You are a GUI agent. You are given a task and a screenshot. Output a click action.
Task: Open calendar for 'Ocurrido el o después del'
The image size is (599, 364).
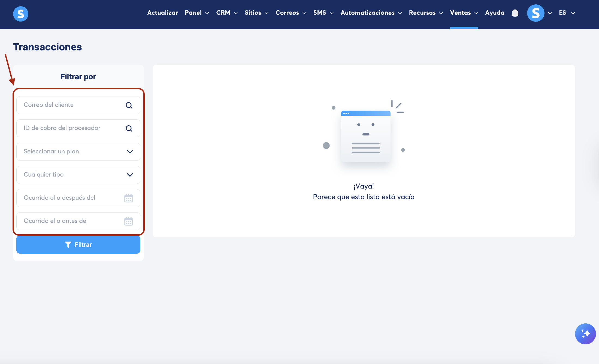point(129,198)
